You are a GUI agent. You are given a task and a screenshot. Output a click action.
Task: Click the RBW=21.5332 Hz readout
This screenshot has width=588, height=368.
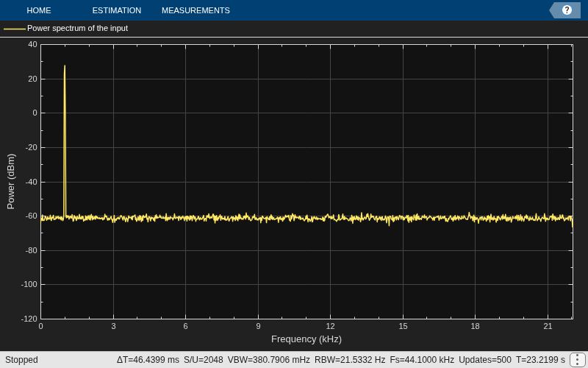[350, 360]
